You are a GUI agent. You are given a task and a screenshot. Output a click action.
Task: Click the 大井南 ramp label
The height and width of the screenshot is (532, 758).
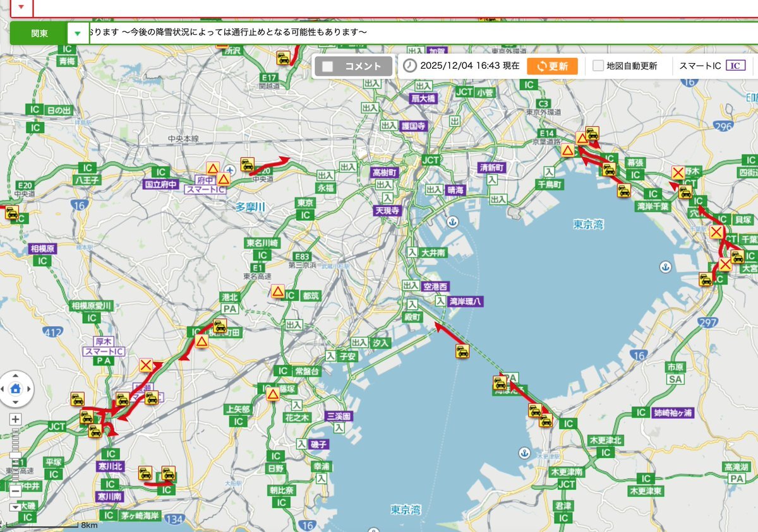coord(434,252)
